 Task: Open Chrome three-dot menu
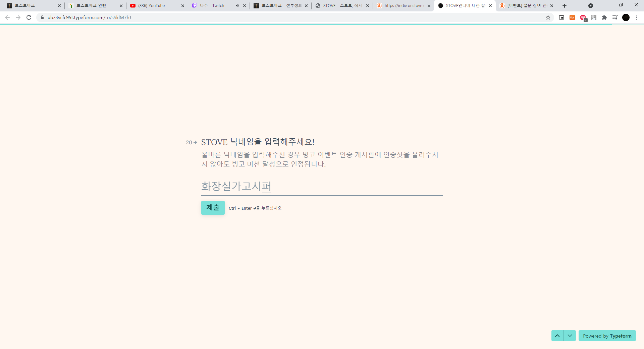[x=637, y=17]
